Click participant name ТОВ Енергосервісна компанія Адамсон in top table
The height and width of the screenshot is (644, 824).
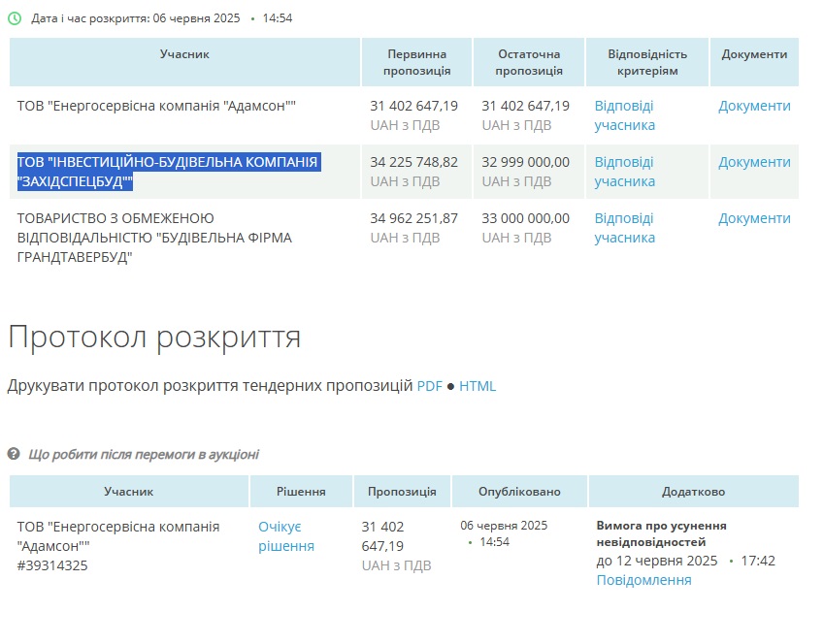[156, 106]
